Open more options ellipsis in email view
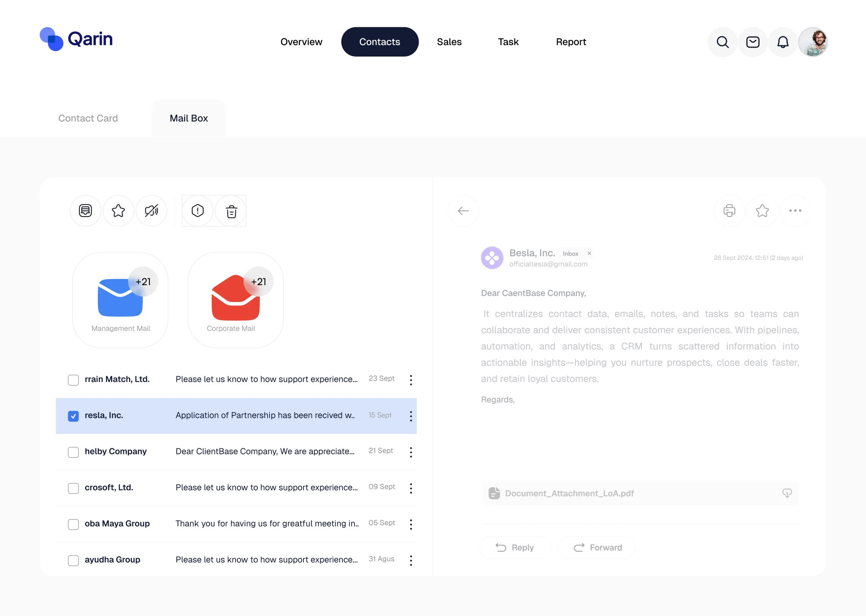866x616 pixels. [x=795, y=211]
